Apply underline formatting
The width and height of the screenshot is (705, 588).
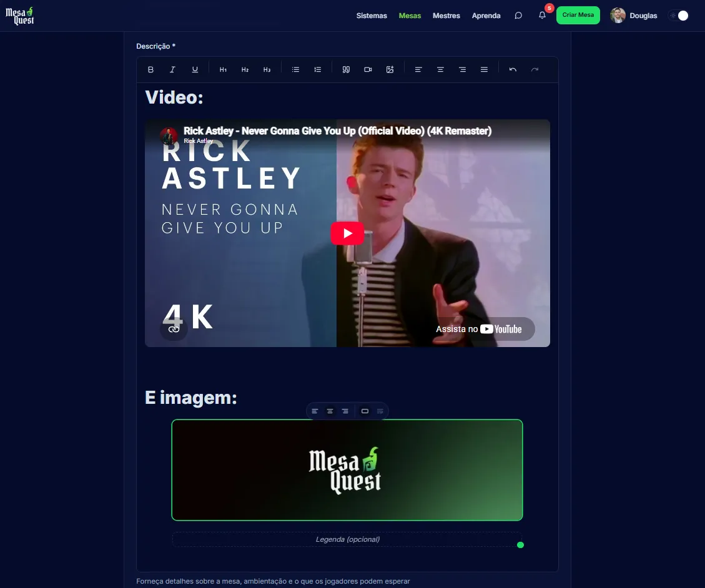click(195, 70)
